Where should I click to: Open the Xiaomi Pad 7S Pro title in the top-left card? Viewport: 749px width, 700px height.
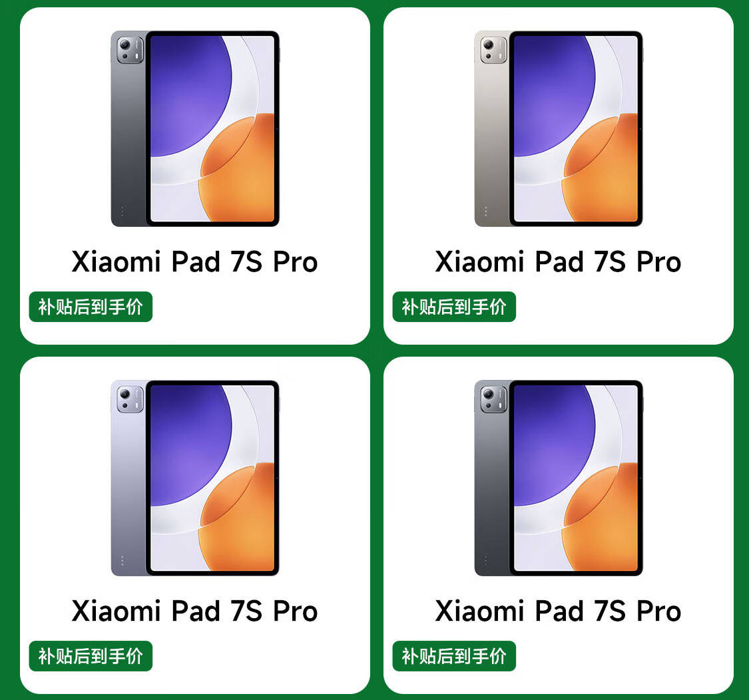click(195, 262)
